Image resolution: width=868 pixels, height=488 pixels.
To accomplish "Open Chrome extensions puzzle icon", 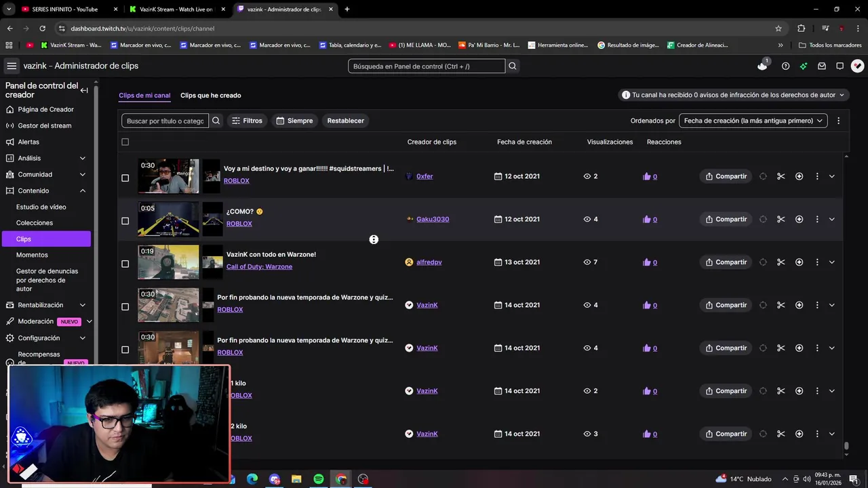I will (x=801, y=28).
